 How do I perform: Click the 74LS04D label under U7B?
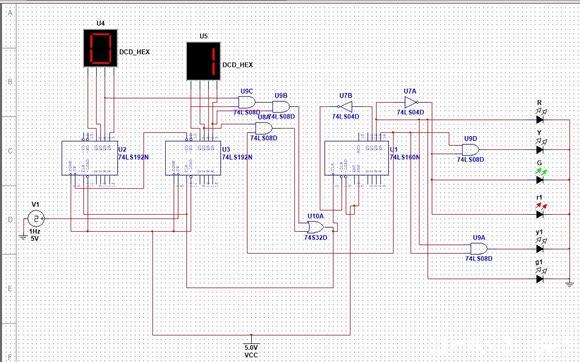pyautogui.click(x=345, y=117)
